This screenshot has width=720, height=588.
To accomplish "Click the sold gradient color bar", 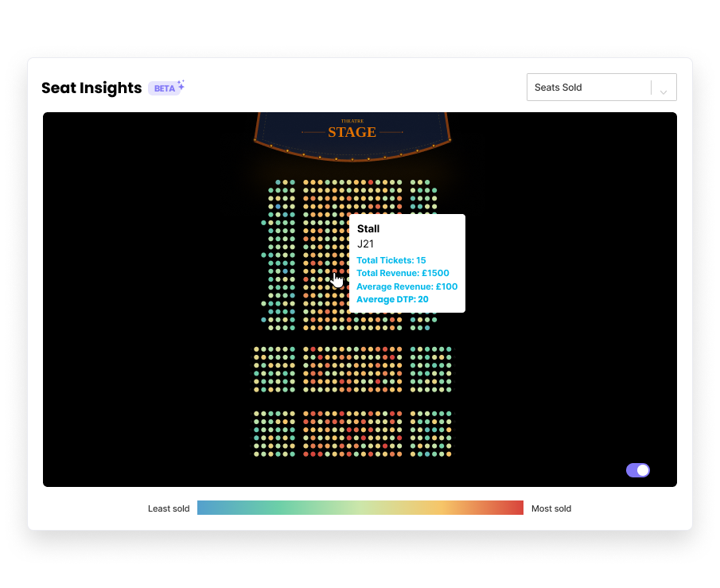I will tap(360, 508).
